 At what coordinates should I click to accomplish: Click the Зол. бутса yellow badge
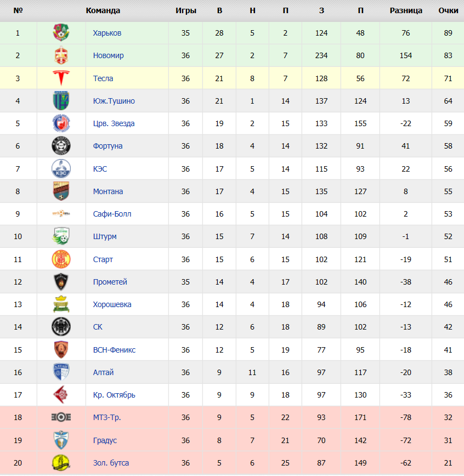tap(61, 463)
